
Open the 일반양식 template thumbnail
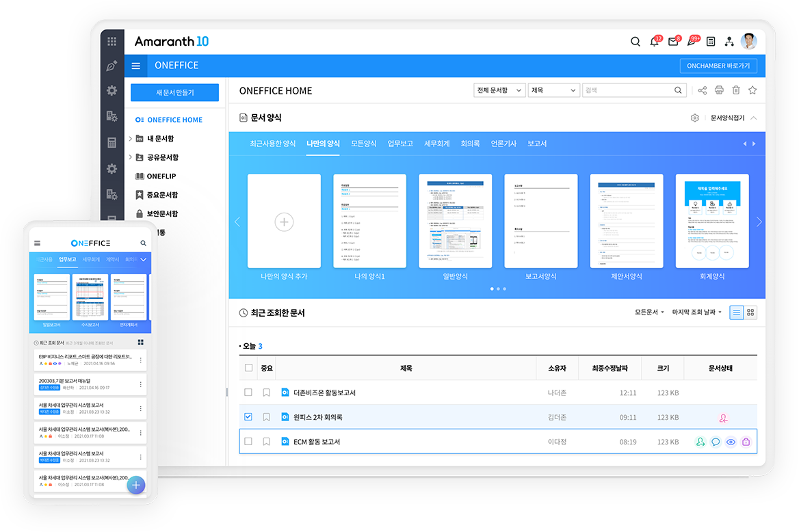pyautogui.click(x=455, y=221)
